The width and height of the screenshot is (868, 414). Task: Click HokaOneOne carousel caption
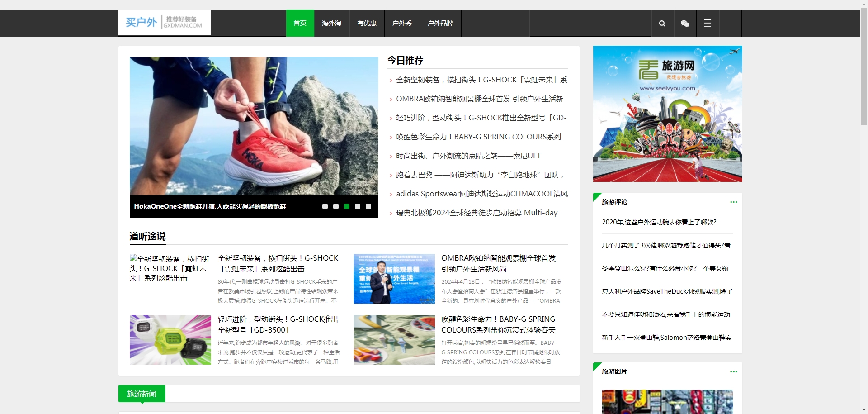click(210, 206)
